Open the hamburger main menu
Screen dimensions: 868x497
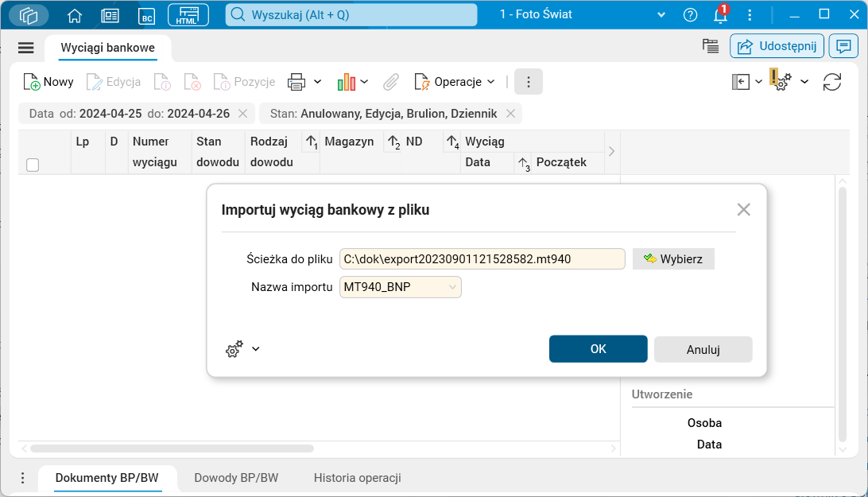click(26, 48)
